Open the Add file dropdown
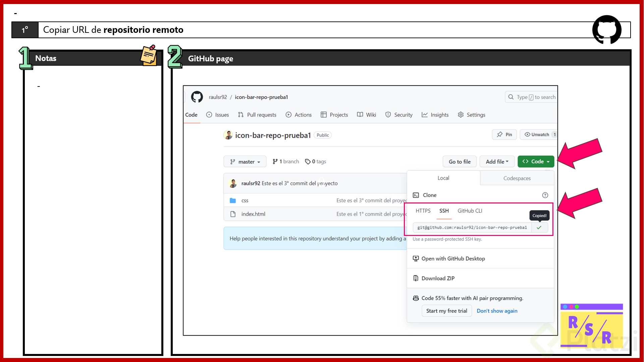 [x=497, y=162]
